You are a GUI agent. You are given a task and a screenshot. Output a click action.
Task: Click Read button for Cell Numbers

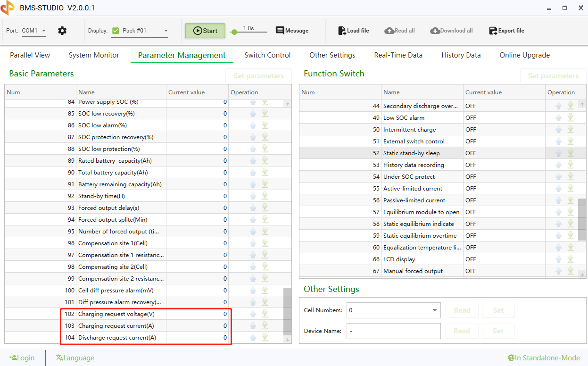462,310
